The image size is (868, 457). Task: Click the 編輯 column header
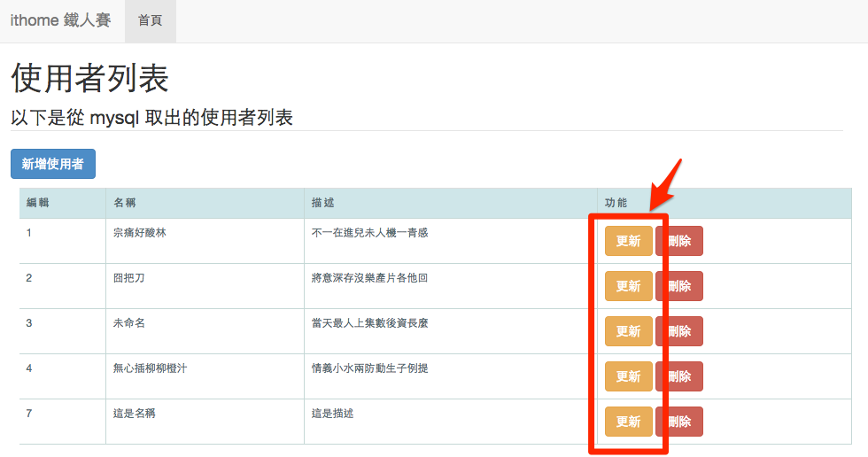38,203
